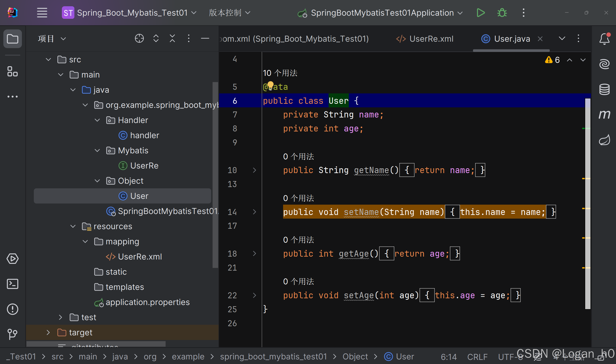Collapse the getName method fold on line 10
Viewport: 616px width, 364px height.
[x=254, y=170]
